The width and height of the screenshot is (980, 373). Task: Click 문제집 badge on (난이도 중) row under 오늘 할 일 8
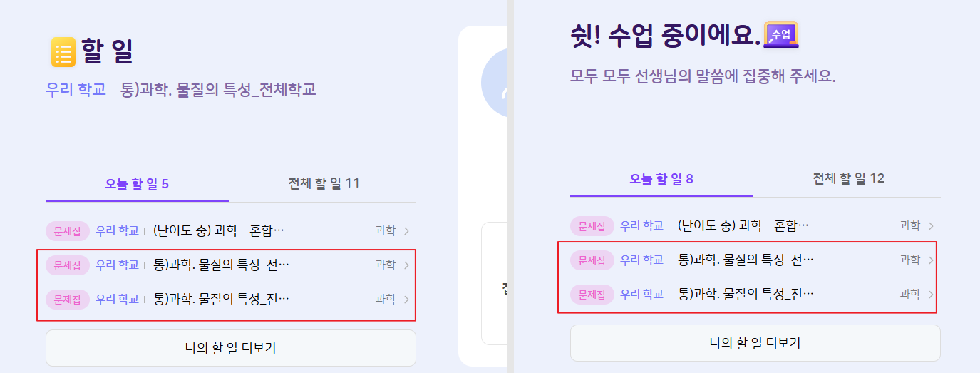(592, 225)
